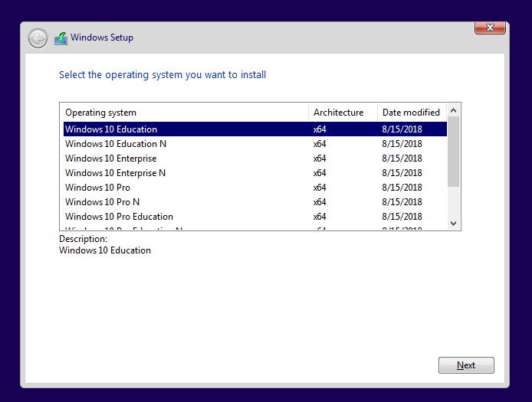Click 8/15/2018 in Windows 10 Pro N row
Viewport: 532px width, 402px height.
(402, 202)
